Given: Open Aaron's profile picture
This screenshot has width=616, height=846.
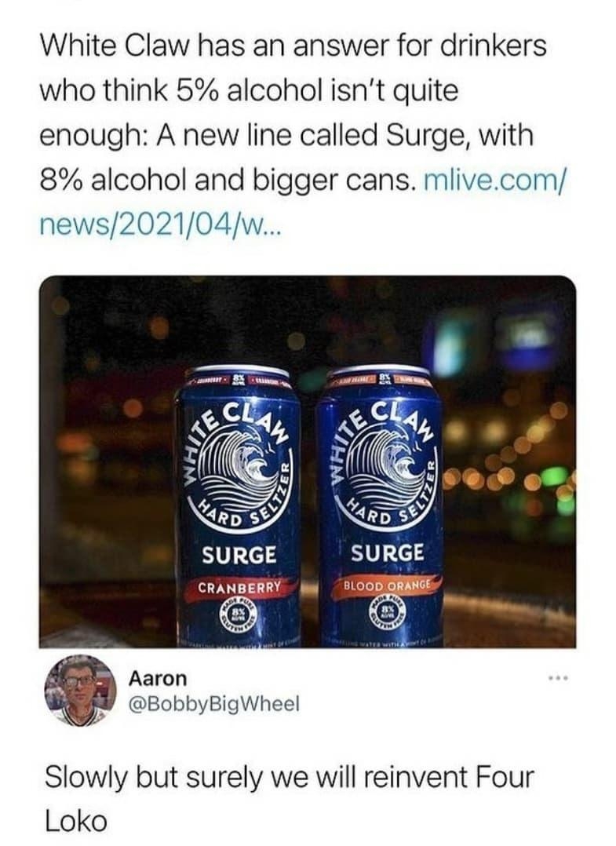Looking at the screenshot, I should (x=80, y=691).
